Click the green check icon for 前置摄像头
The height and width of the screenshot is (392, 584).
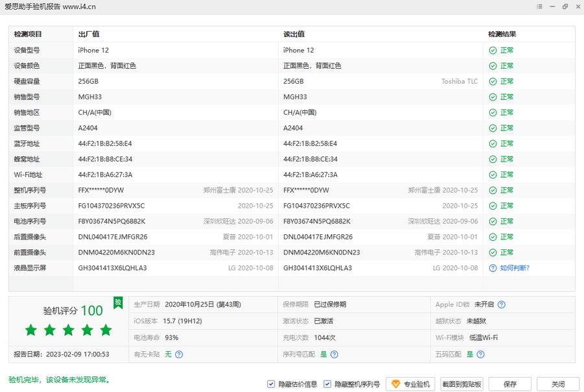pyautogui.click(x=493, y=252)
